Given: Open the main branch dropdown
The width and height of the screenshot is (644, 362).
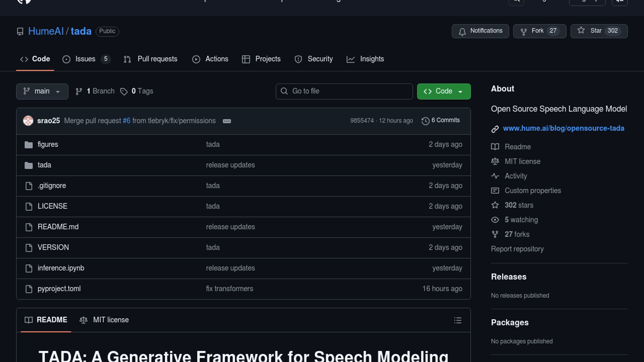Looking at the screenshot, I should pos(42,92).
